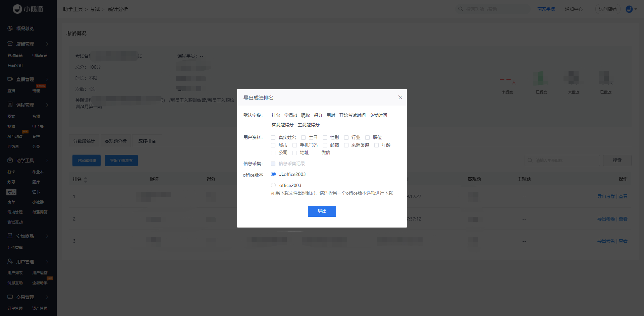This screenshot has width=644, height=316.
Task: Expand the 直播管理 chevron
Action: point(47,79)
